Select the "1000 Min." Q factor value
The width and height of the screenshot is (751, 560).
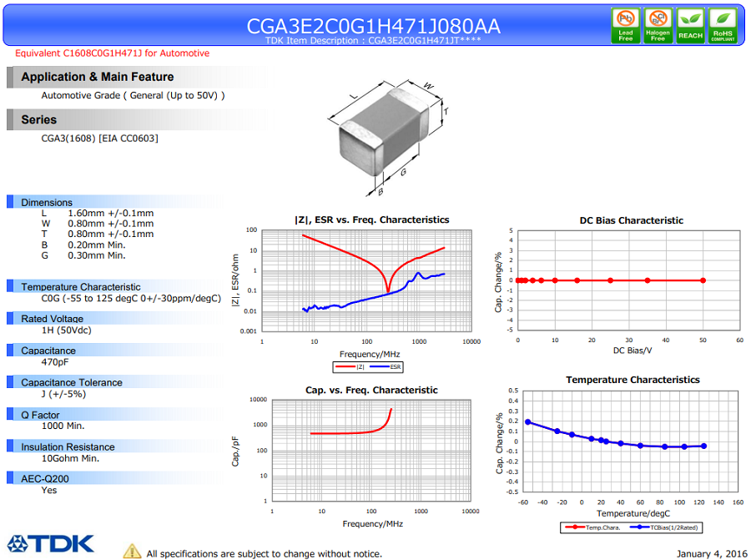click(63, 426)
